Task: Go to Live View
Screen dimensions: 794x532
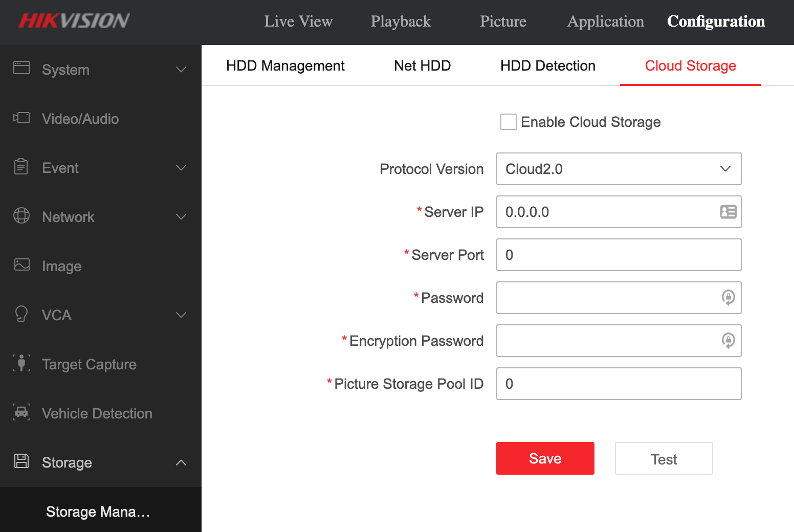Action: [298, 21]
